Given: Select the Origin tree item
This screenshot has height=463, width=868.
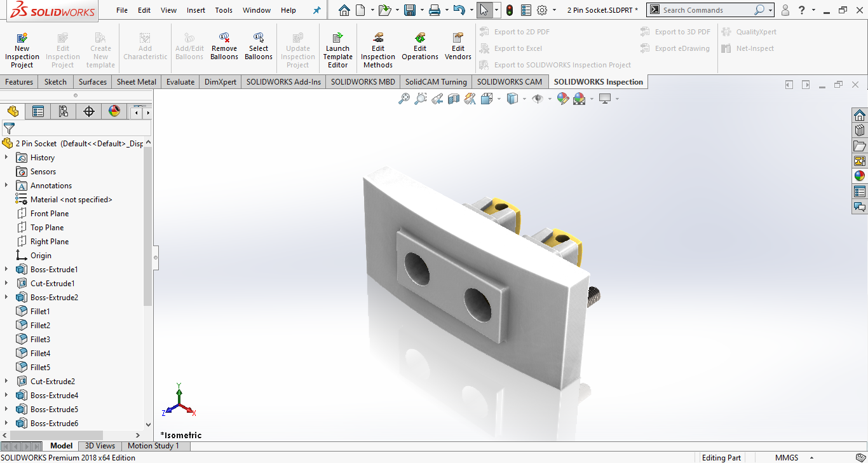Looking at the screenshot, I should (x=41, y=256).
